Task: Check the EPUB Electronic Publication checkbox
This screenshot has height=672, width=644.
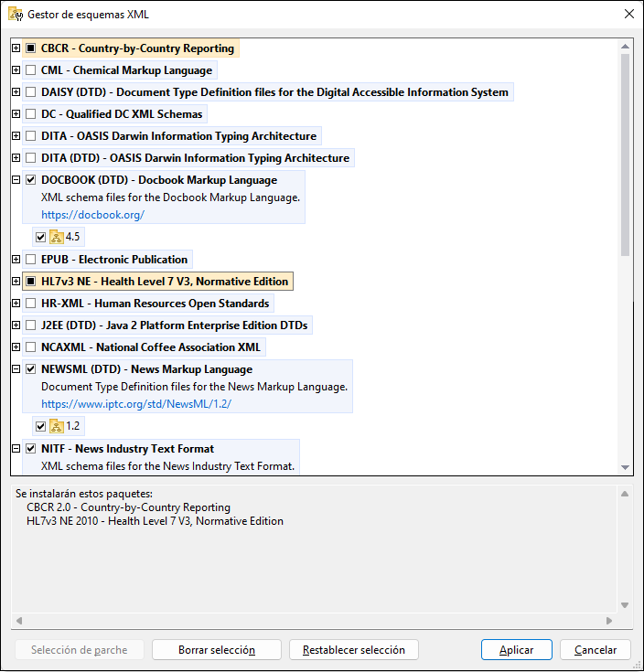Action: tap(31, 260)
